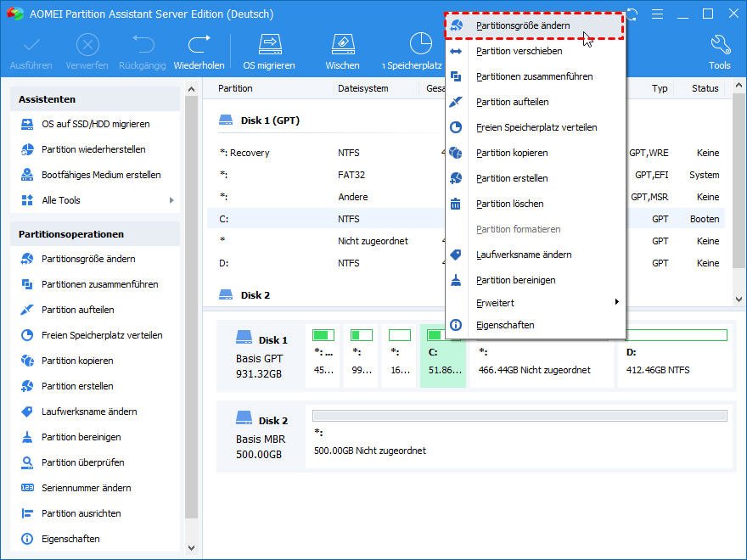Click the Typ column header
The width and height of the screenshot is (747, 560).
(x=660, y=88)
